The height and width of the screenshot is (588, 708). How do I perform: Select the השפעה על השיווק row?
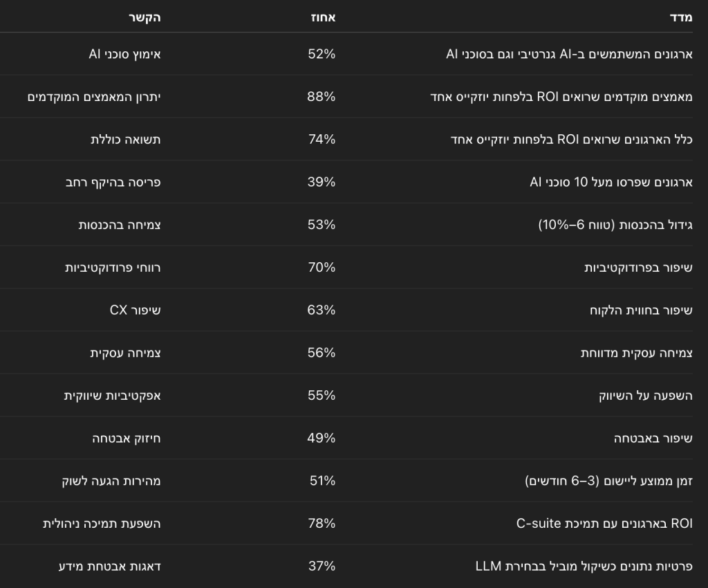tap(346, 395)
